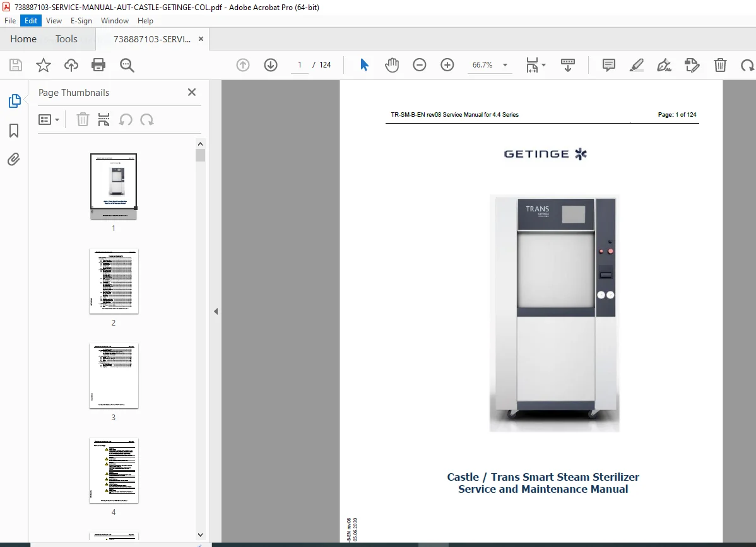Upload file to cloud icon
Image resolution: width=756 pixels, height=547 pixels.
tap(71, 65)
